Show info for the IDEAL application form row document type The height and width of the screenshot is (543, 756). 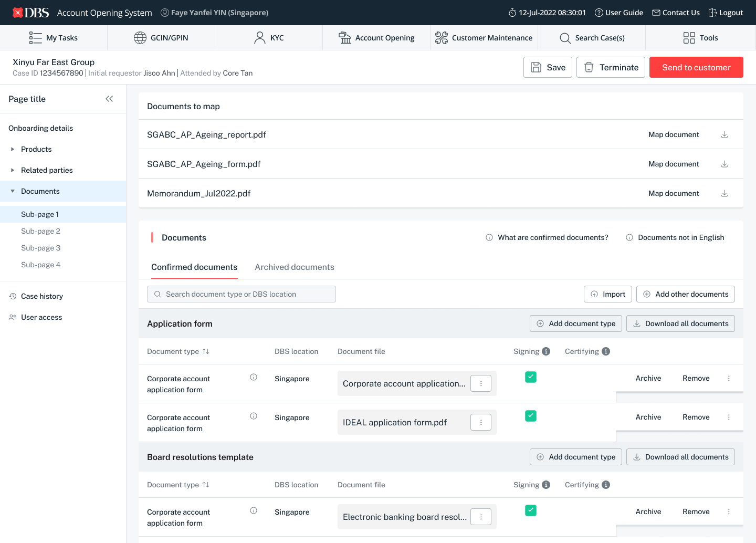[x=254, y=416]
